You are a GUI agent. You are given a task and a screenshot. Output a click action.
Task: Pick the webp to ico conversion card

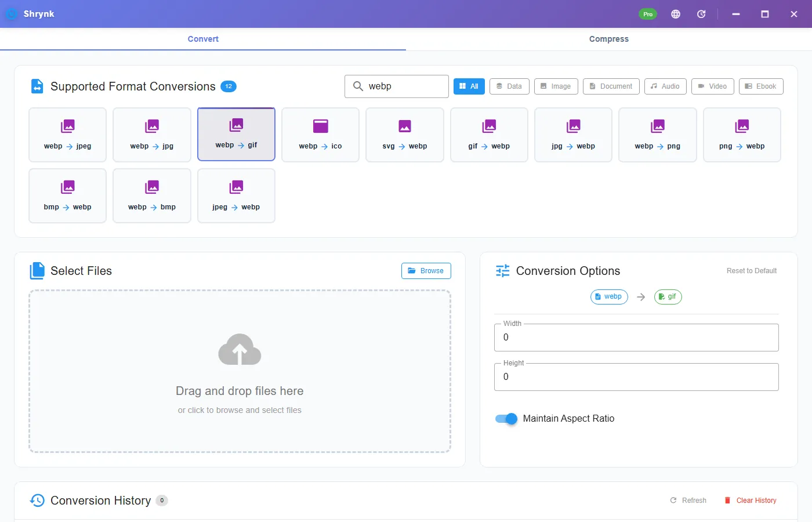pos(321,135)
